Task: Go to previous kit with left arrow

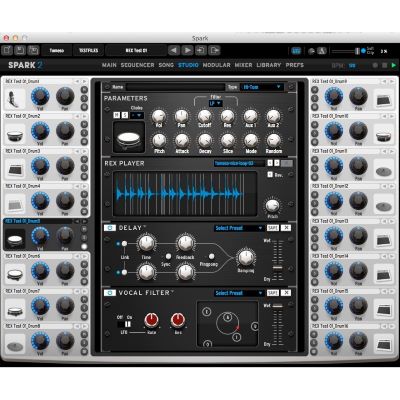Action: [173, 50]
